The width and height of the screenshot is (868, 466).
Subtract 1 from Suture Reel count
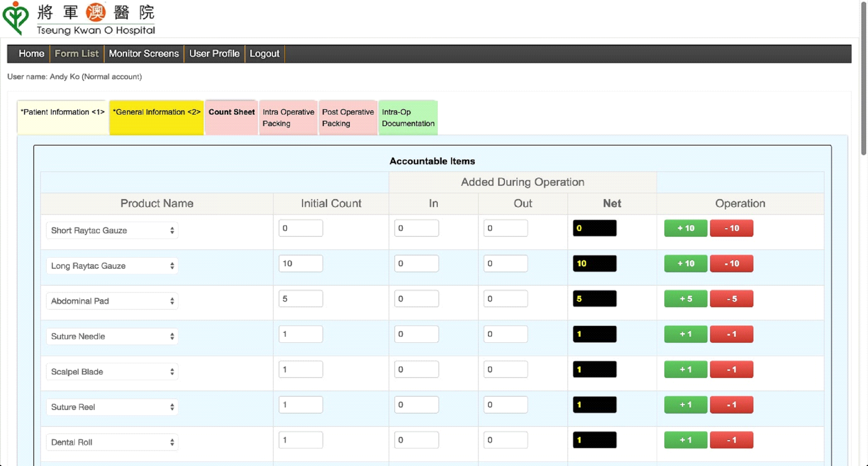click(732, 405)
